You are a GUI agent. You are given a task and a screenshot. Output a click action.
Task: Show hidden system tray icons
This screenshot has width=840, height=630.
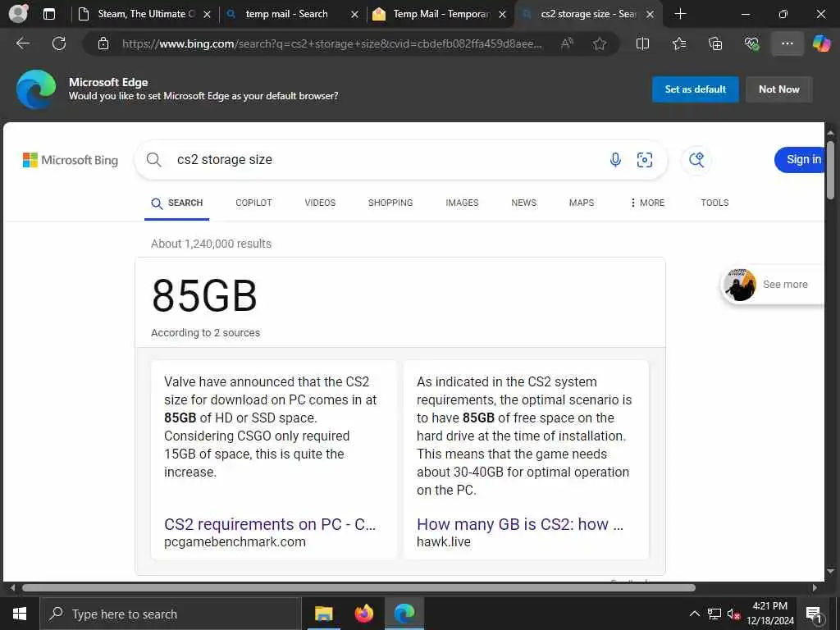click(x=694, y=614)
